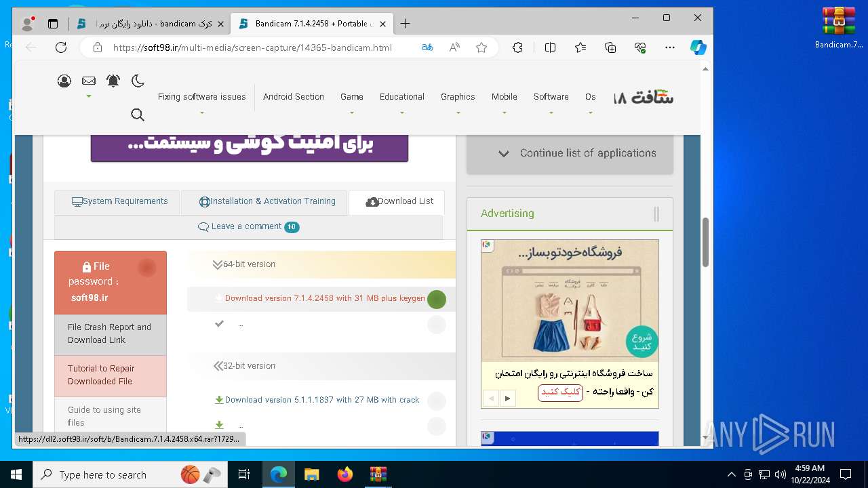The image size is (868, 488).
Task: Select the Download List tab
Action: (397, 202)
